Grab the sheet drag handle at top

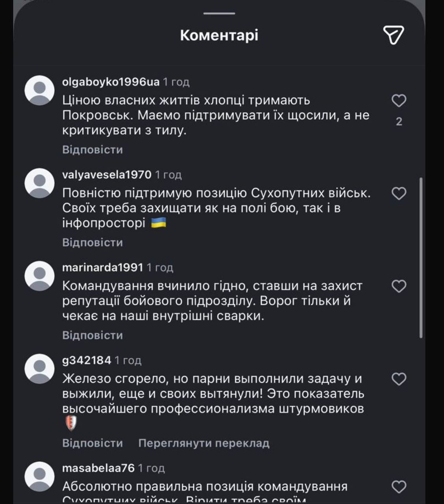(x=219, y=13)
